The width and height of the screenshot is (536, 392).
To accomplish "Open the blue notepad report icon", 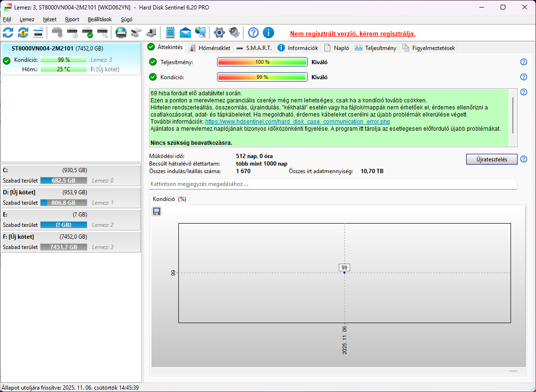I will pos(170,33).
